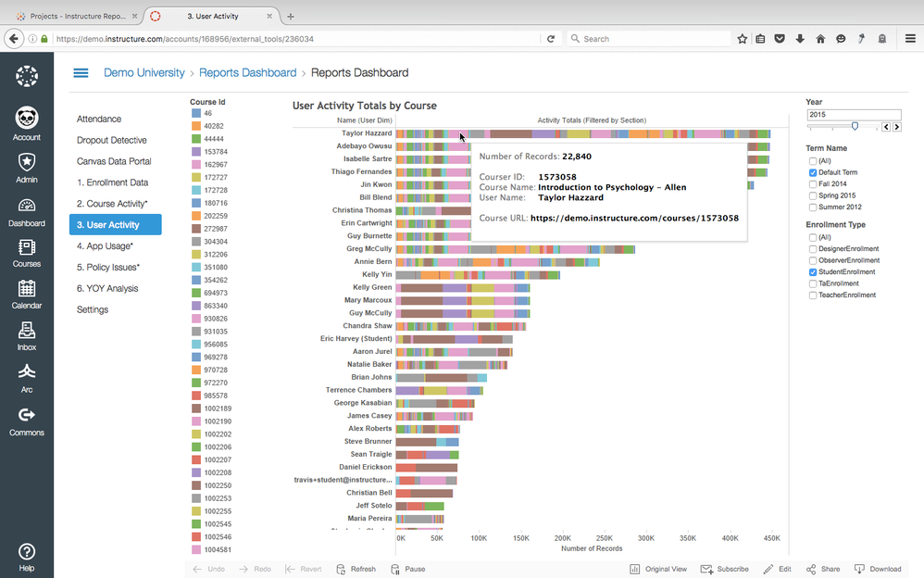Open the Account panda avatar

pyautogui.click(x=27, y=118)
